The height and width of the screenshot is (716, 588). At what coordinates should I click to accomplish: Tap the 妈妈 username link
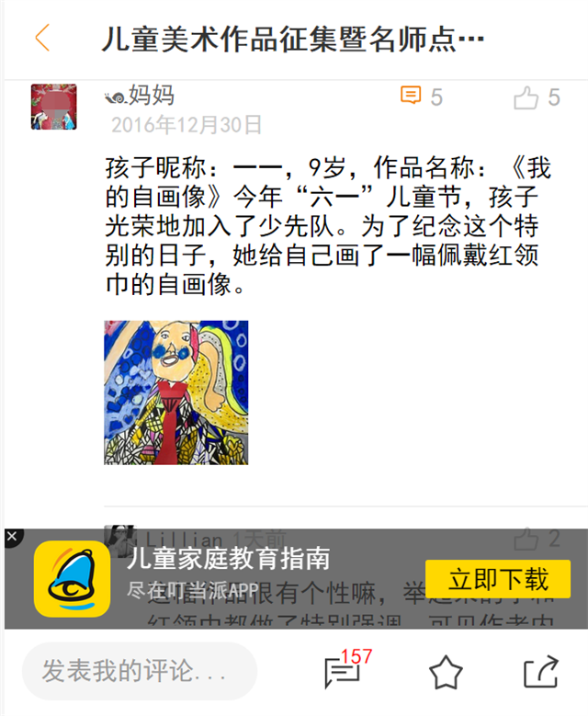(140, 95)
